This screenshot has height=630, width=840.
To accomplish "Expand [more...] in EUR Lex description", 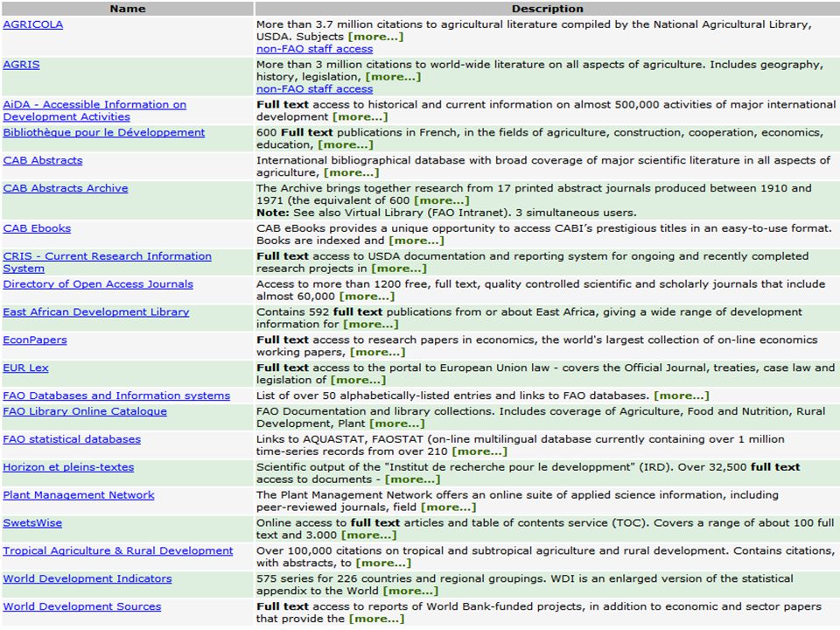I will point(358,380).
